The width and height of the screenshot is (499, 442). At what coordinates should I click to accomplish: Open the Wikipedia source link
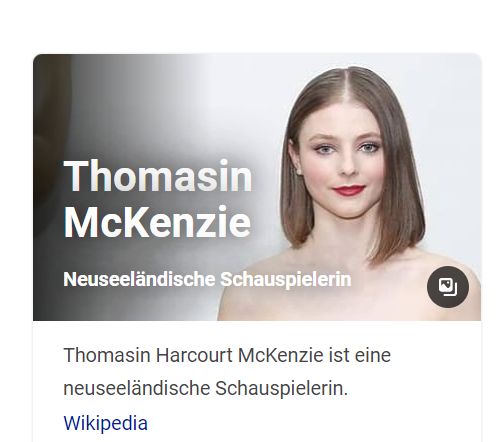click(x=105, y=423)
